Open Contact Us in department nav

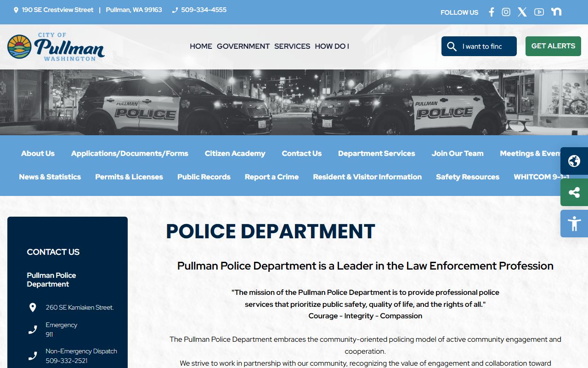click(301, 153)
